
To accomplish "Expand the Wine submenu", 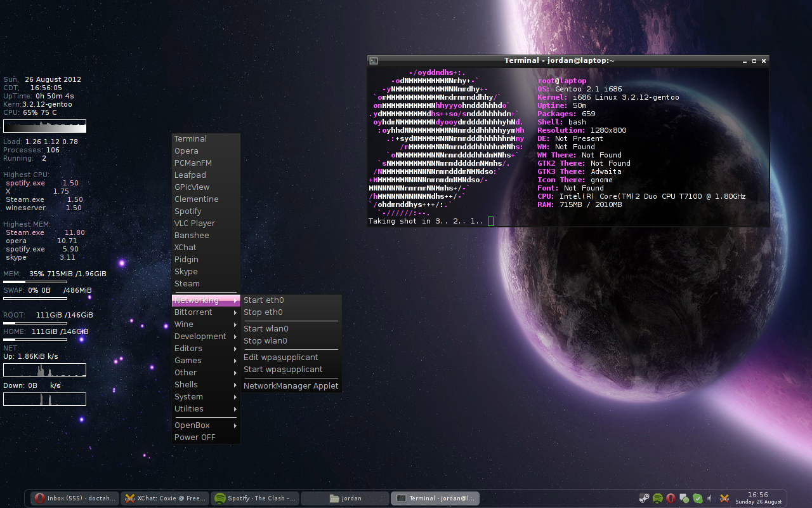I will tap(184, 324).
